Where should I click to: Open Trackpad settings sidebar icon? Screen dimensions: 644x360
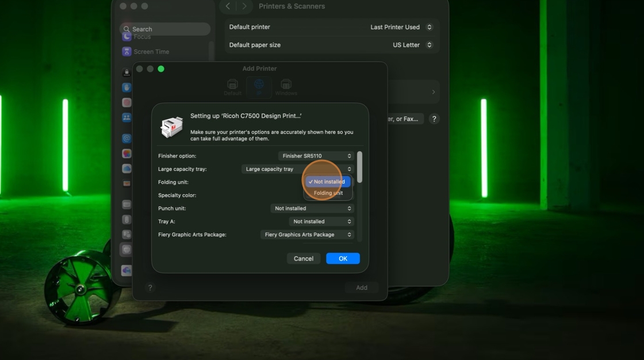[x=126, y=234]
